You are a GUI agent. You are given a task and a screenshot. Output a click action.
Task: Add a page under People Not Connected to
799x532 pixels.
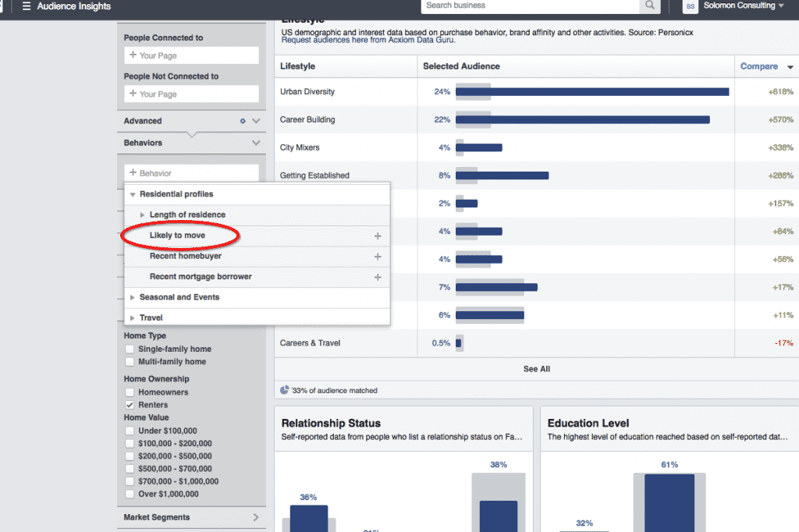pyautogui.click(x=191, y=94)
